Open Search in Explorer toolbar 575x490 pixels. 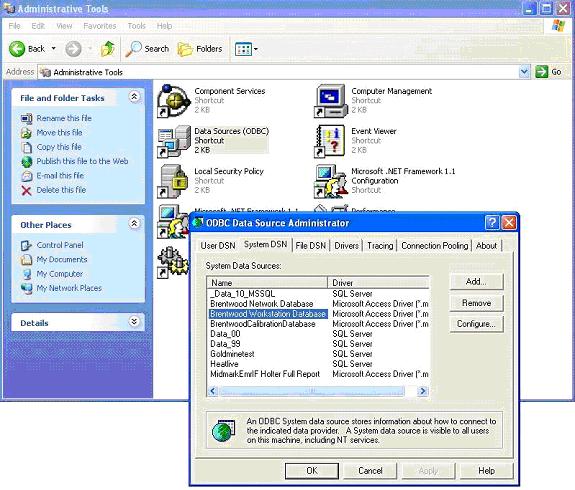(147, 49)
